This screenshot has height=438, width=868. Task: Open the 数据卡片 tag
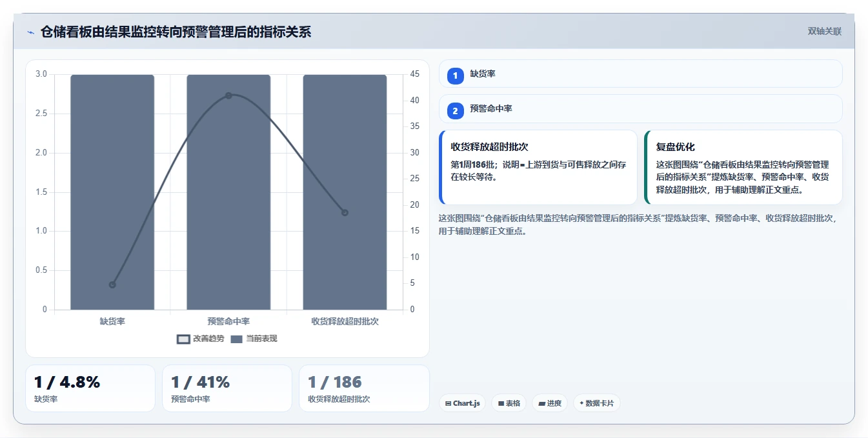click(597, 403)
